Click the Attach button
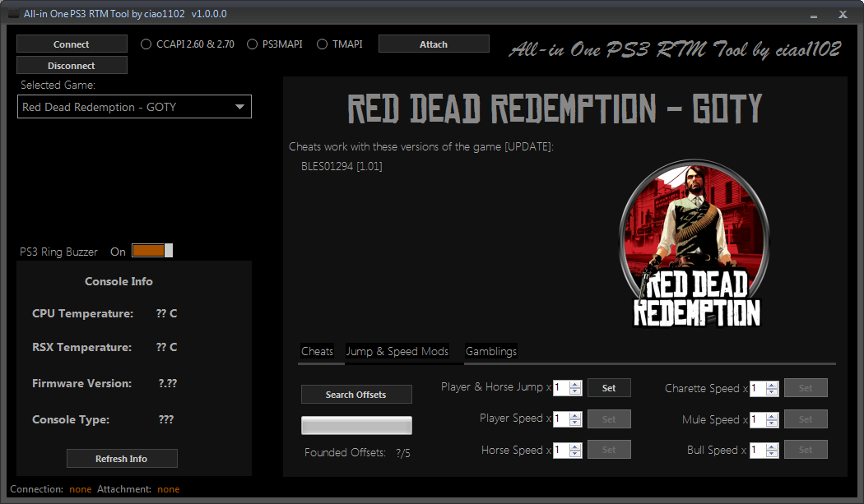The width and height of the screenshot is (864, 504). (434, 44)
